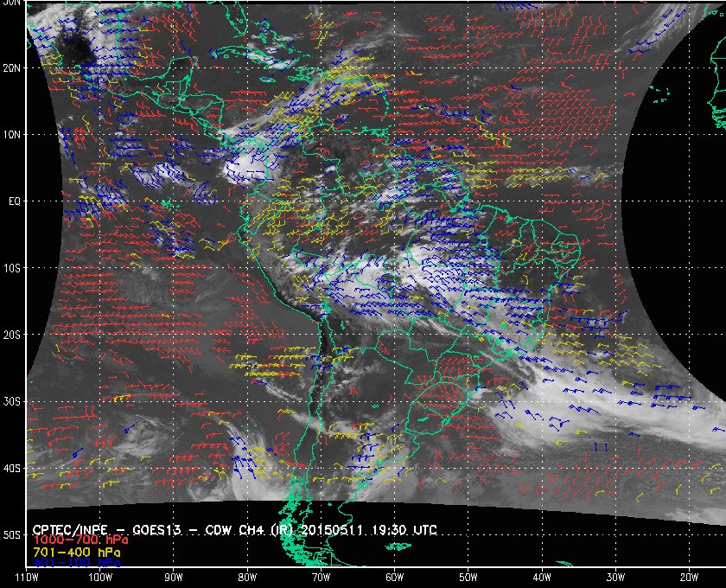Click the 50S latitude axis label

pyautogui.click(x=11, y=535)
